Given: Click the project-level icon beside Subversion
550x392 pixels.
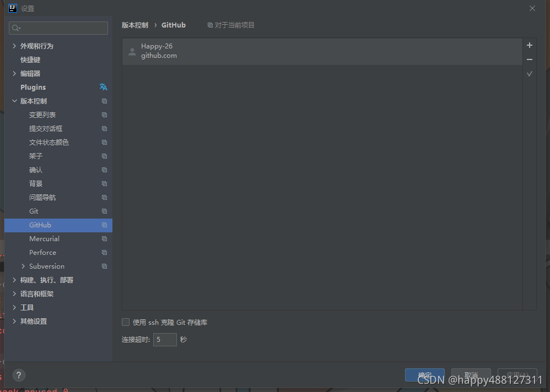Looking at the screenshot, I should click(104, 266).
